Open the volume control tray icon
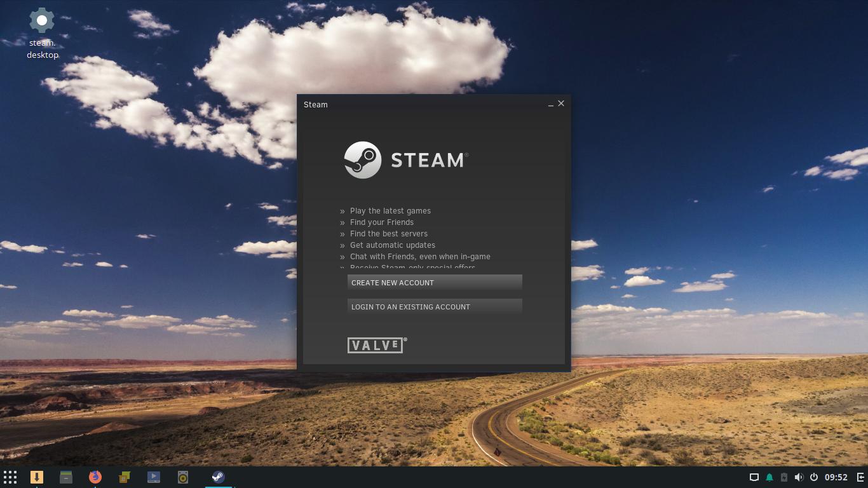Viewport: 868px width, 488px height. 799,477
